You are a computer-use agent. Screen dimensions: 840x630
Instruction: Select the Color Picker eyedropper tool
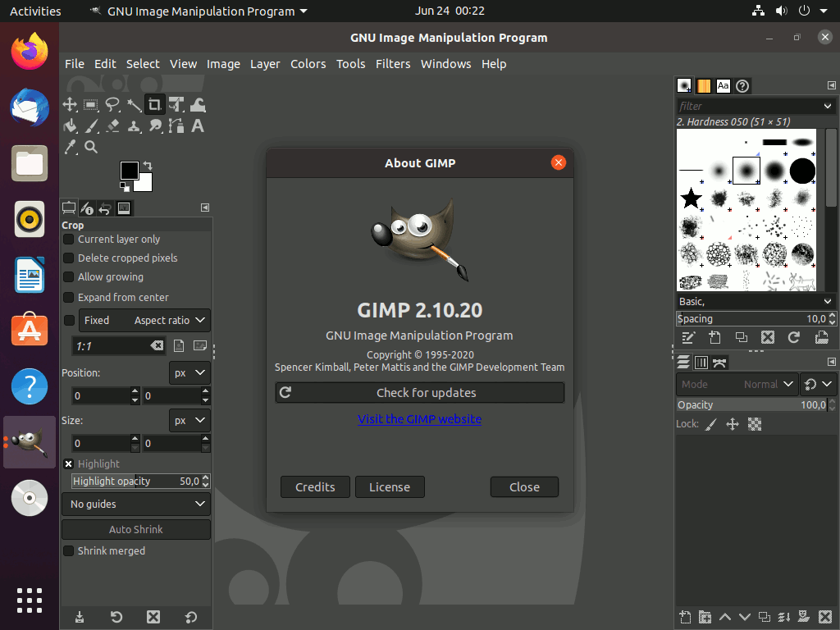point(70,147)
